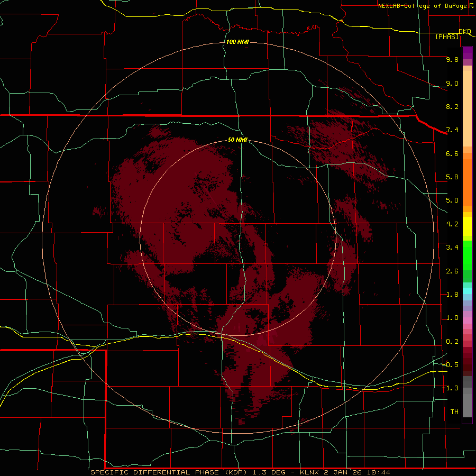Click the yellow color band near 4.2
Image resolution: width=476 pixels, height=476 pixels.
[467, 226]
